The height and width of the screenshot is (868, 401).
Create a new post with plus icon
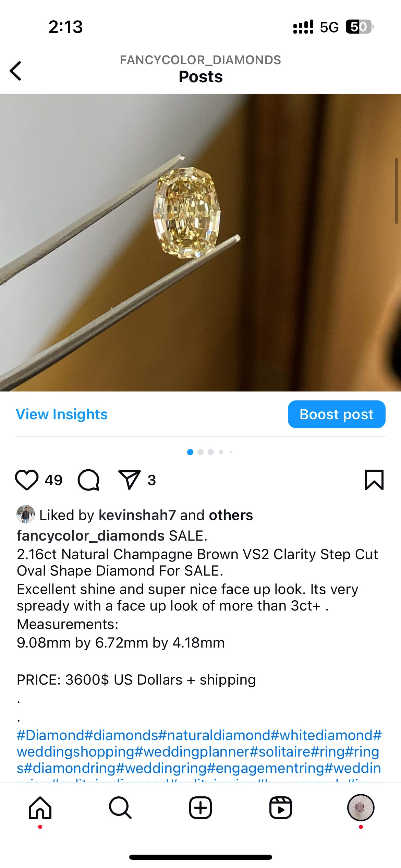pyautogui.click(x=200, y=808)
